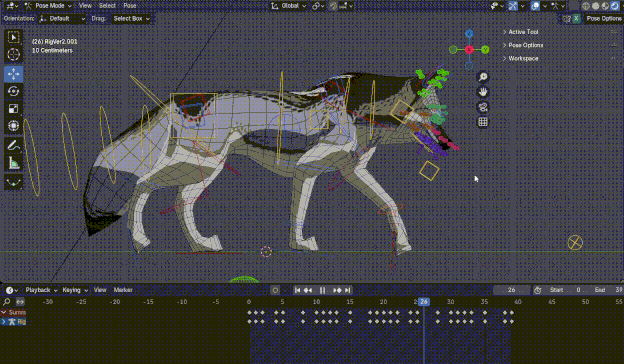Viewport: 624px width, 364px height.
Task: Toggle show gizmos button
Action: pos(513,6)
